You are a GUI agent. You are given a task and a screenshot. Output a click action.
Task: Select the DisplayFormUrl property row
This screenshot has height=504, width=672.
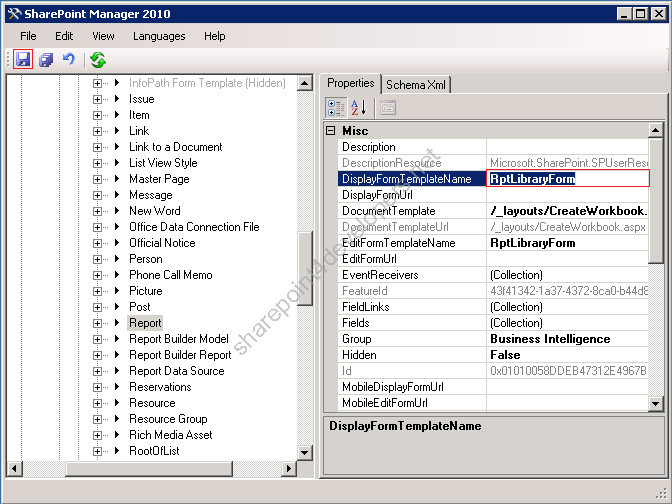[x=493, y=195]
